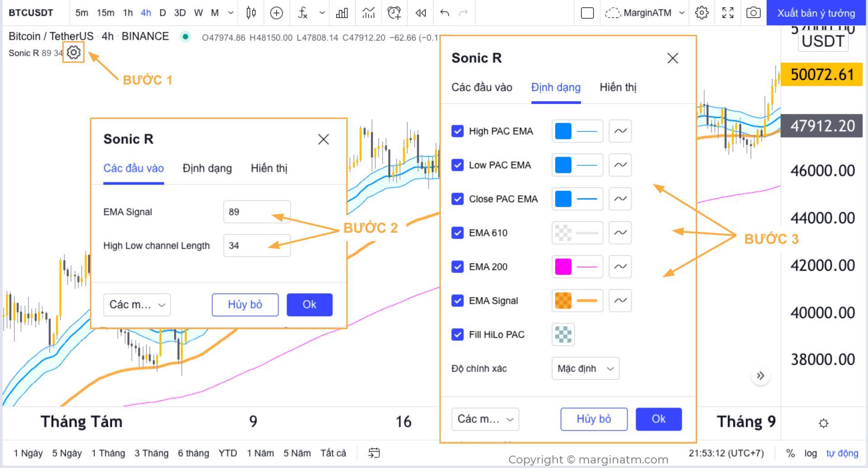Open line style options for Low PAC EMA

click(620, 165)
